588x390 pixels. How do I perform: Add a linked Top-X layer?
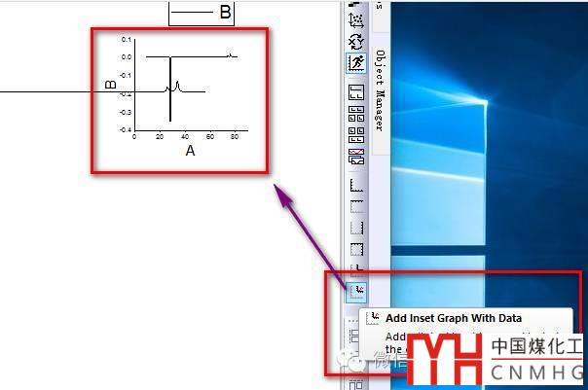[x=356, y=206]
